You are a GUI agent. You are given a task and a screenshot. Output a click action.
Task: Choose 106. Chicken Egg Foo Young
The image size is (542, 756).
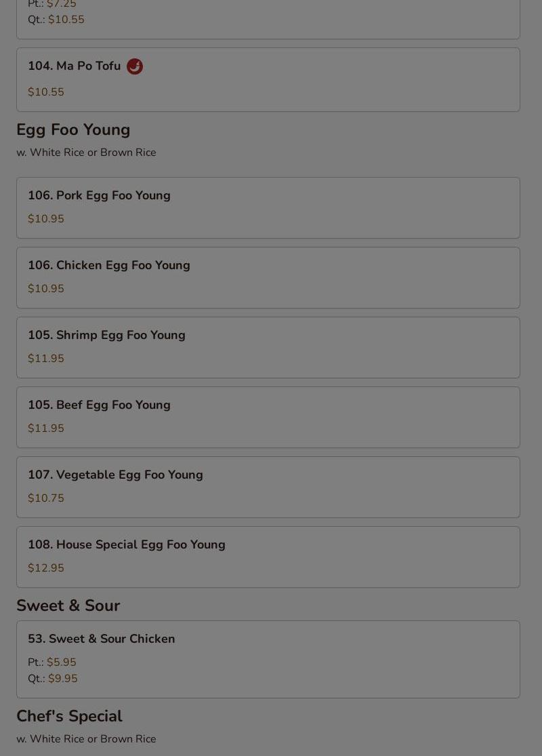[108, 265]
